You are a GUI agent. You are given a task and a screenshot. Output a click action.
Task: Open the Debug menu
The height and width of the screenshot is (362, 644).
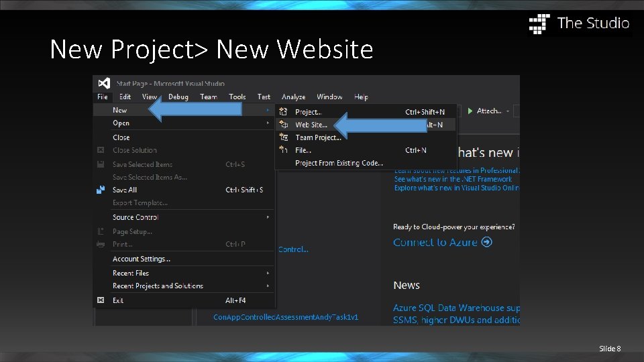[x=178, y=97]
